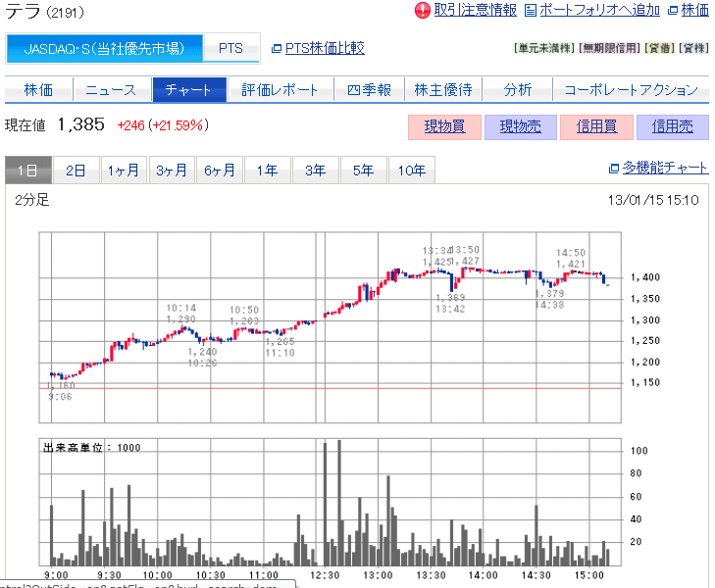Click the 現物買 button
The image size is (715, 588).
[444, 126]
